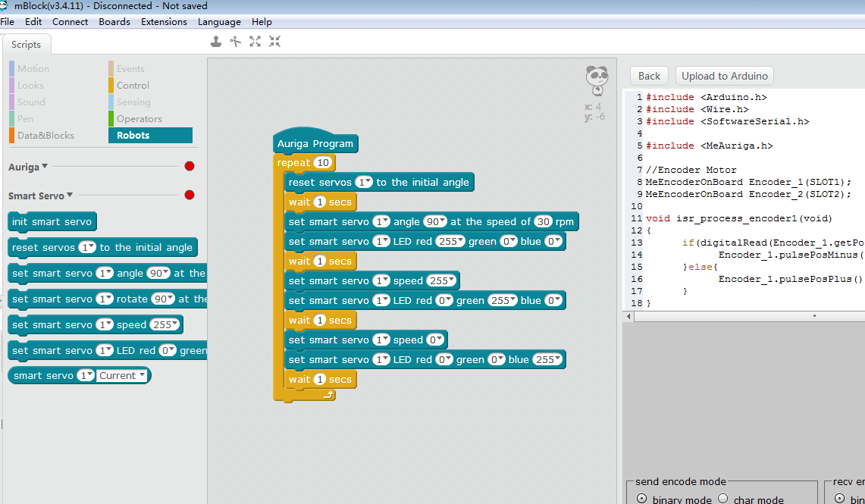Select char mode for send encode
Viewport: 865px width, 504px height.
tap(723, 499)
